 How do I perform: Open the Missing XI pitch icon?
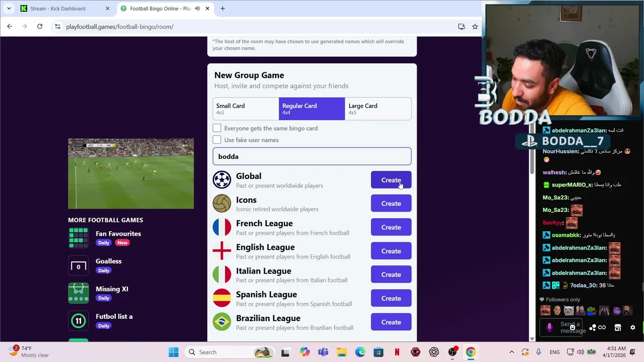[x=78, y=293]
